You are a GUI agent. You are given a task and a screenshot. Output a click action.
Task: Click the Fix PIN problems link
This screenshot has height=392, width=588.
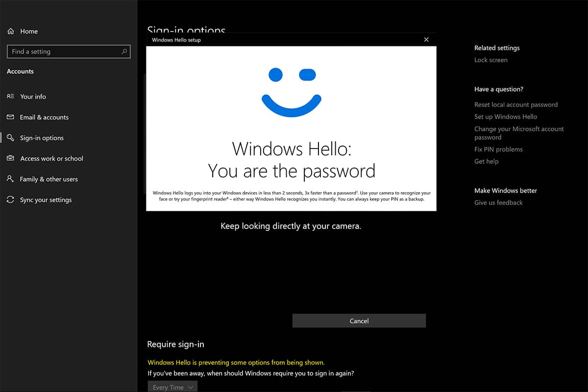pyautogui.click(x=498, y=149)
